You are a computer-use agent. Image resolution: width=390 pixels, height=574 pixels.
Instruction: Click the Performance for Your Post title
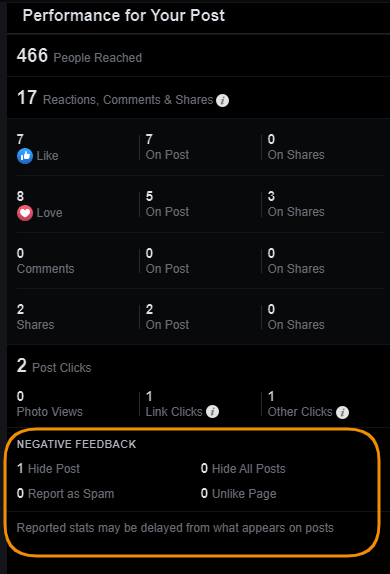pos(124,15)
